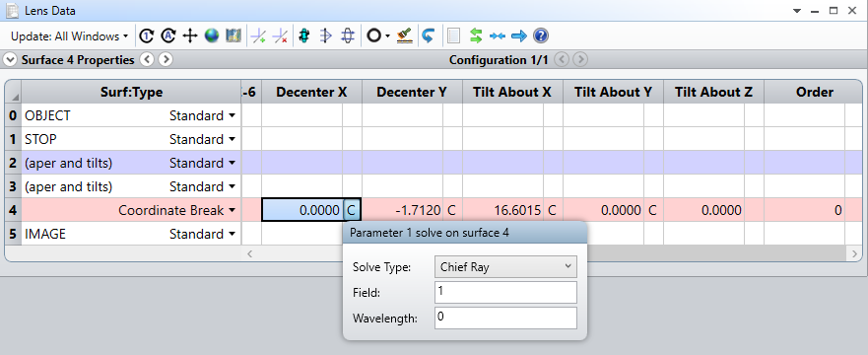Viewport: 868px width, 355px height.
Task: Click the map-style icon in toolbar
Action: click(234, 36)
